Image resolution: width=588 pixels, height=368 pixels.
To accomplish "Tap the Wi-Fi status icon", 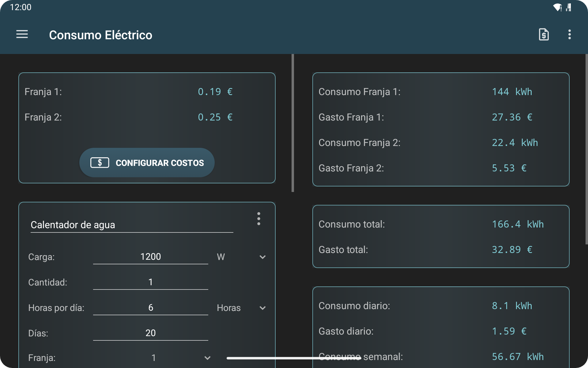I will click(557, 7).
